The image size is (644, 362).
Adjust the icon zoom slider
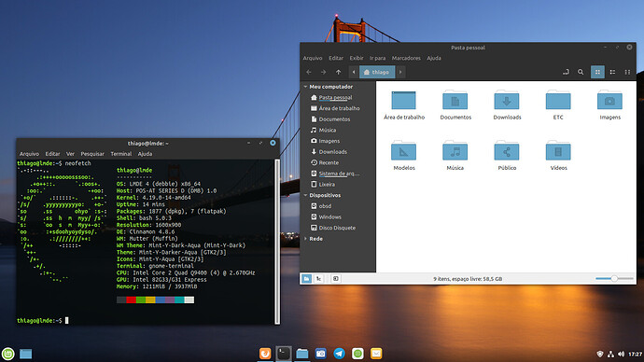614,279
